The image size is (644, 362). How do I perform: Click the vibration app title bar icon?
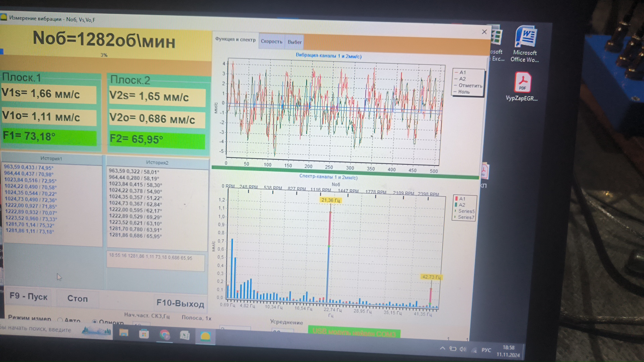(x=4, y=17)
